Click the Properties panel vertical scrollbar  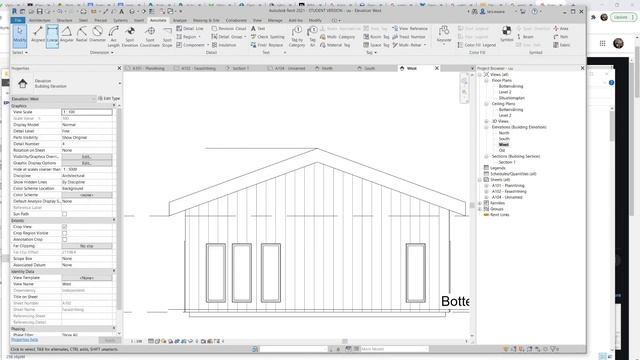pyautogui.click(x=119, y=208)
